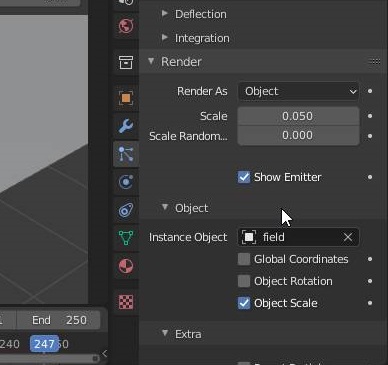Screen dimensions: 388x365
Task: Click the Instance Object field named field
Action: click(299, 237)
